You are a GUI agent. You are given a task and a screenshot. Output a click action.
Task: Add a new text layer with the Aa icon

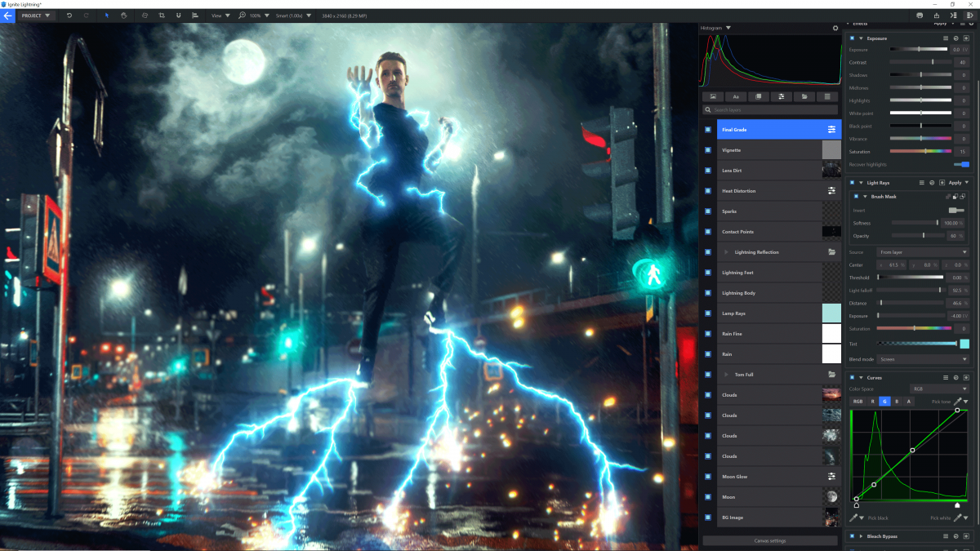coord(736,96)
